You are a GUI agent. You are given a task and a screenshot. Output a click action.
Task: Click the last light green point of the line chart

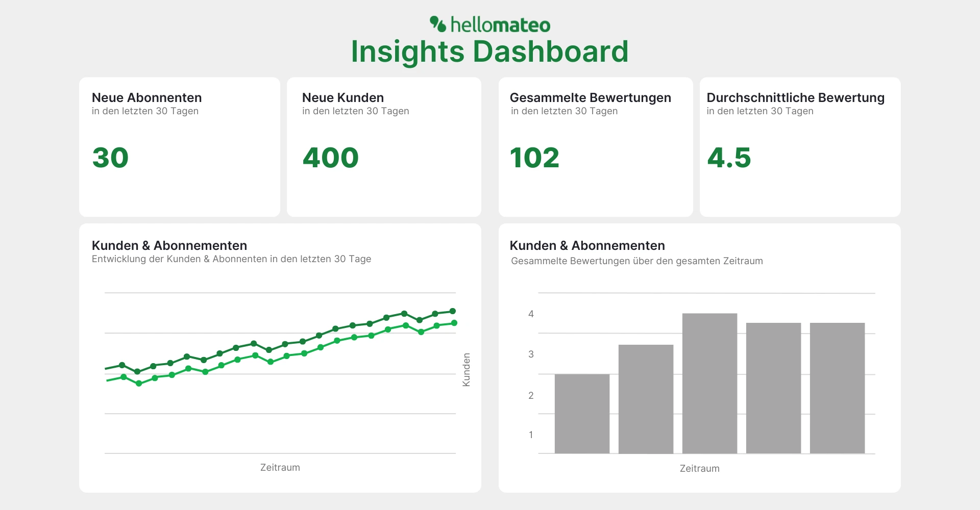tap(454, 323)
